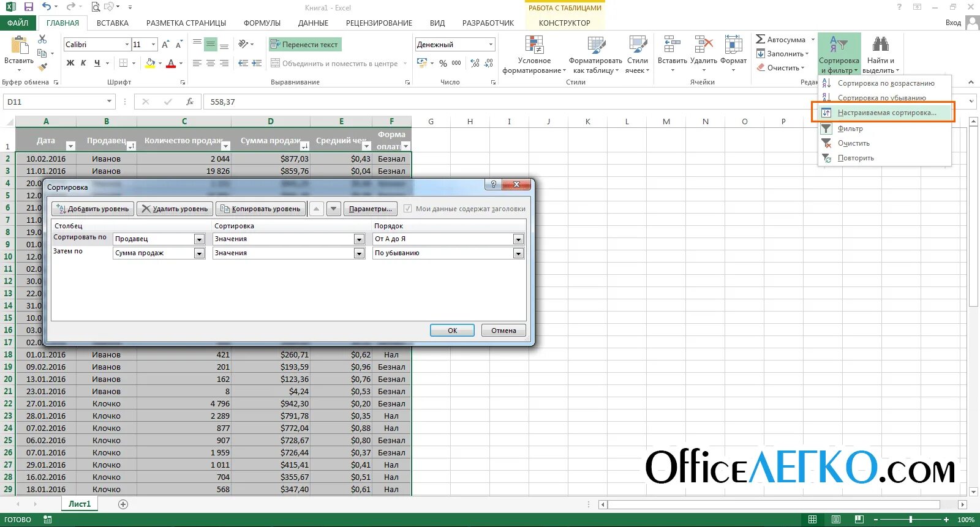Switch to Page Layout view in status bar
This screenshot has height=527, width=980.
(x=835, y=520)
